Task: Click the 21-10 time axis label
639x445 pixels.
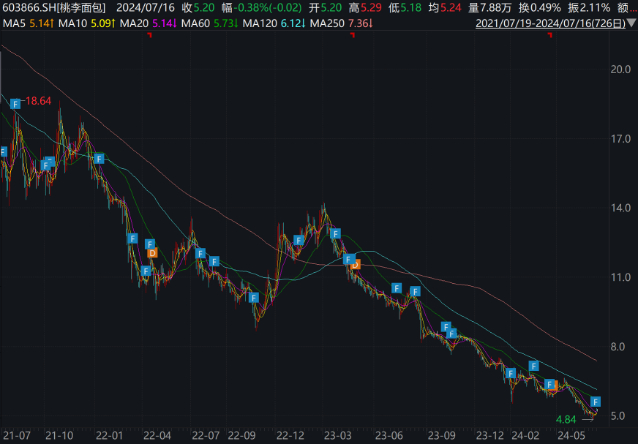Action: click(59, 436)
